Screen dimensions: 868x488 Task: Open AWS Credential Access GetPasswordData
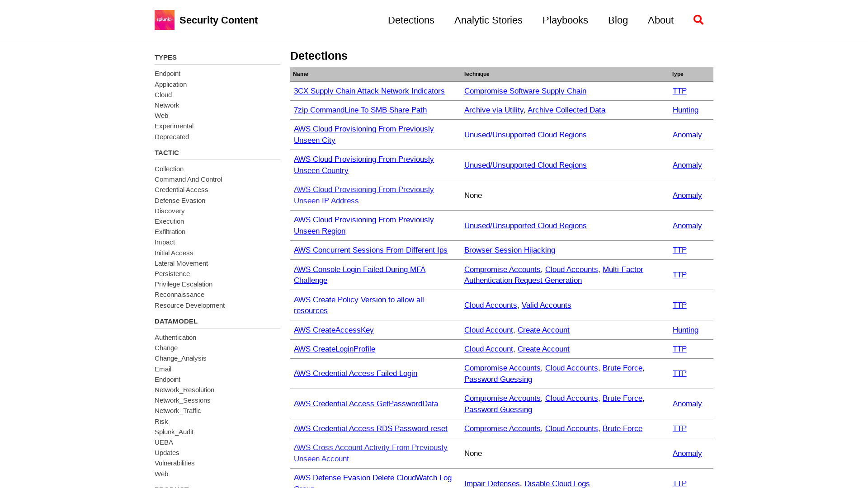366,404
